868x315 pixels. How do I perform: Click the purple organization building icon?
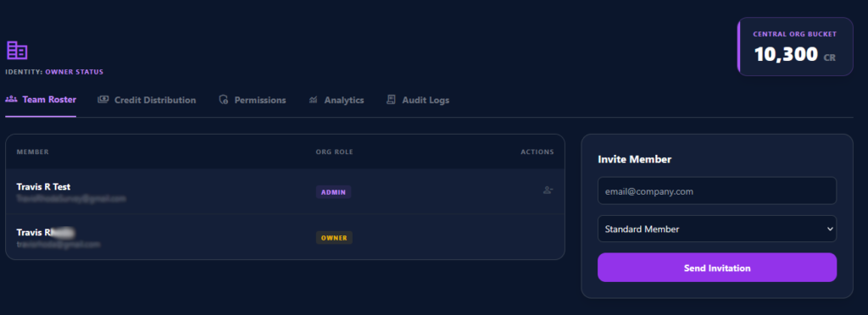click(17, 51)
